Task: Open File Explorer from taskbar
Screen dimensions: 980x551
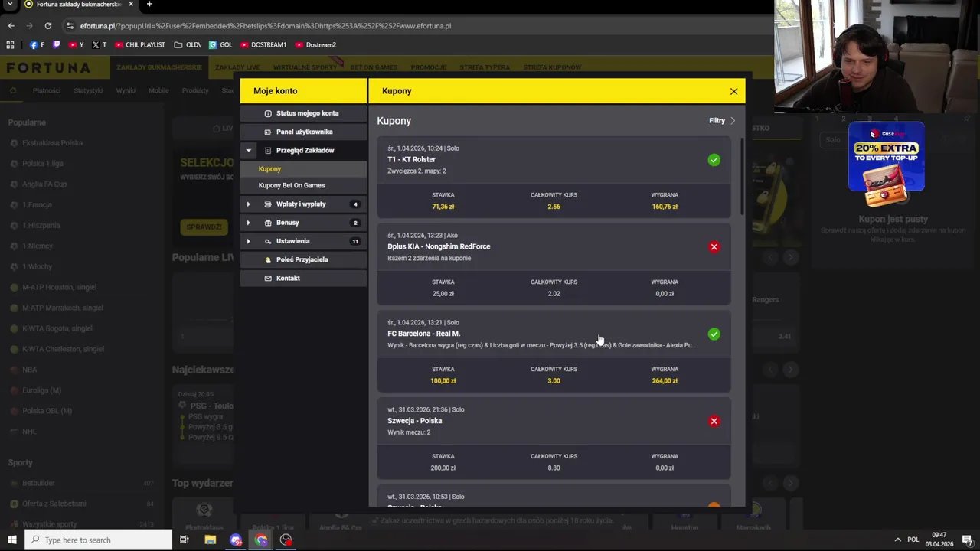Action: point(210,540)
